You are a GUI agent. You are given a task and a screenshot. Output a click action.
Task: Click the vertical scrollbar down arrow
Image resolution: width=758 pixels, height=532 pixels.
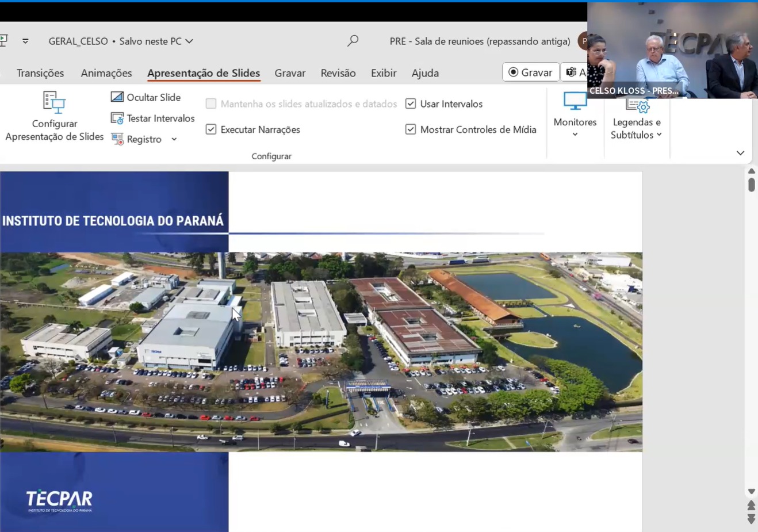coord(751,492)
